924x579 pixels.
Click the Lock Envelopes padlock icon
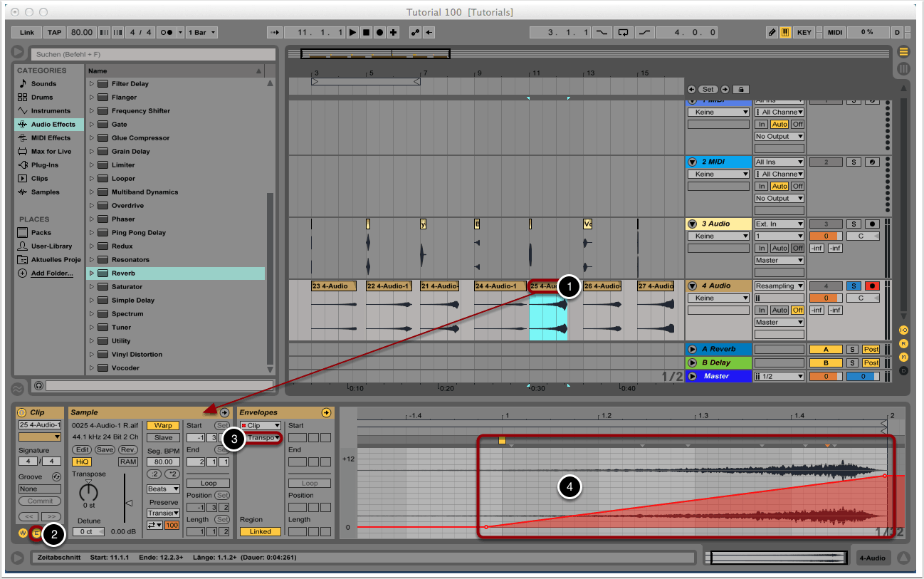[740, 89]
